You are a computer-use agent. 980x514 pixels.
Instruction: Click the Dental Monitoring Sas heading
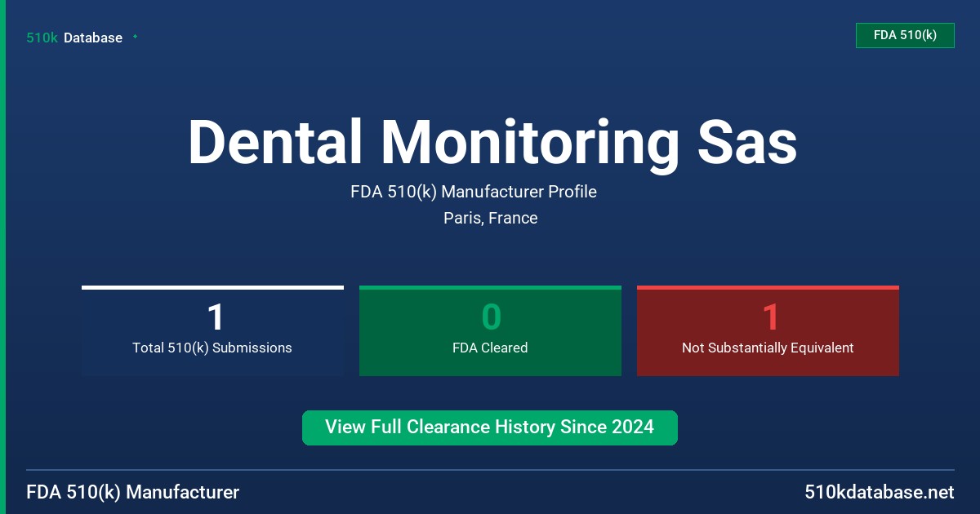492,142
